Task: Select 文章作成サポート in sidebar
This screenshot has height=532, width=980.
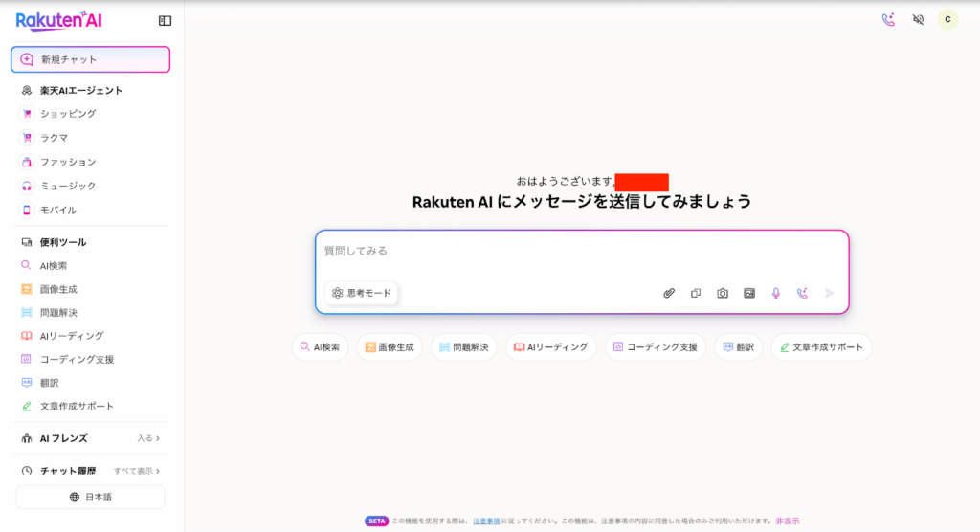Action: tap(77, 406)
